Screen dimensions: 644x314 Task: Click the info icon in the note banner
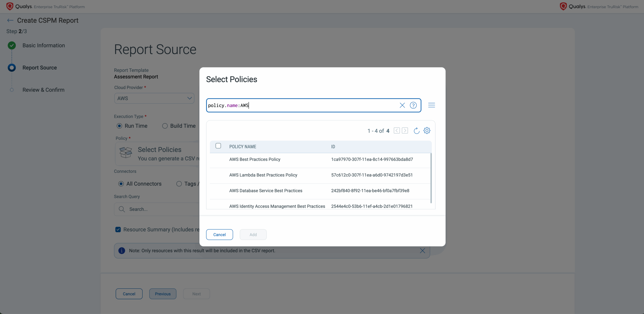[x=122, y=251]
